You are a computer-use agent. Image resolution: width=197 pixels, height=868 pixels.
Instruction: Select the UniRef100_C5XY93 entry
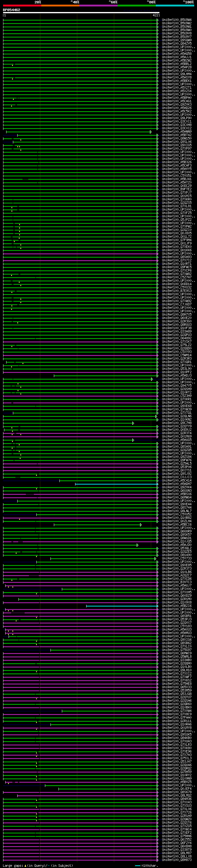(x=177, y=352)
